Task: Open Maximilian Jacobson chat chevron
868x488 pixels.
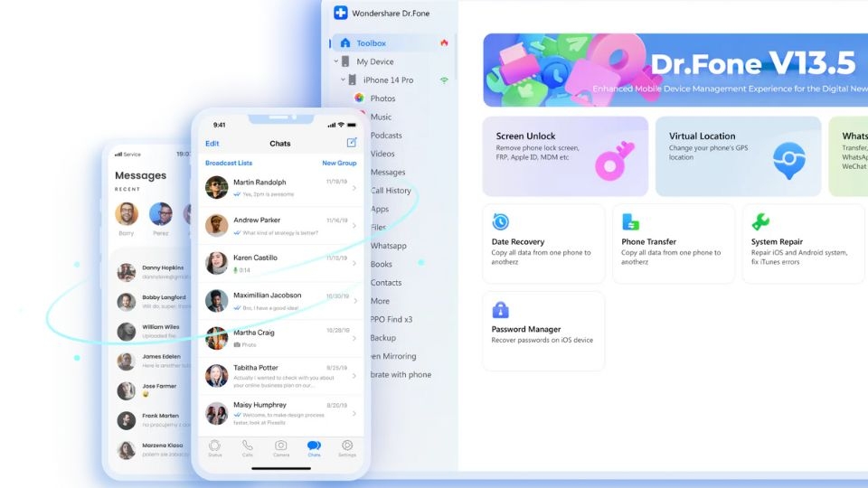Action: point(354,301)
